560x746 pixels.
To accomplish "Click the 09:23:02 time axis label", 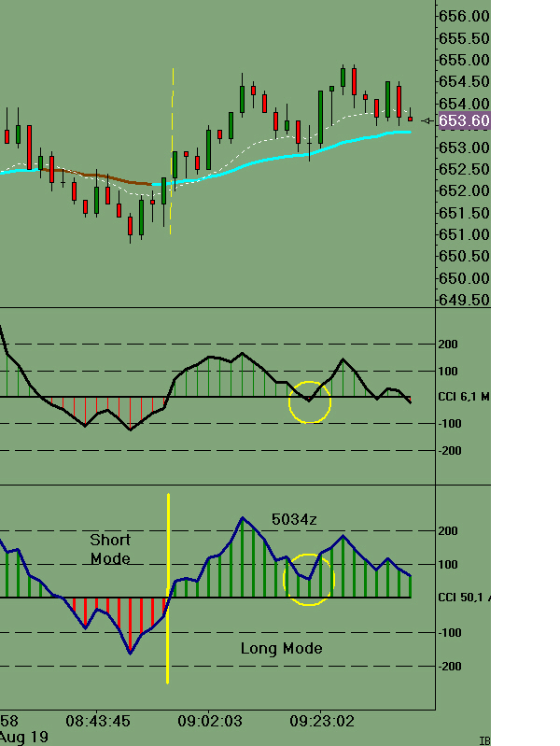I will tap(322, 722).
